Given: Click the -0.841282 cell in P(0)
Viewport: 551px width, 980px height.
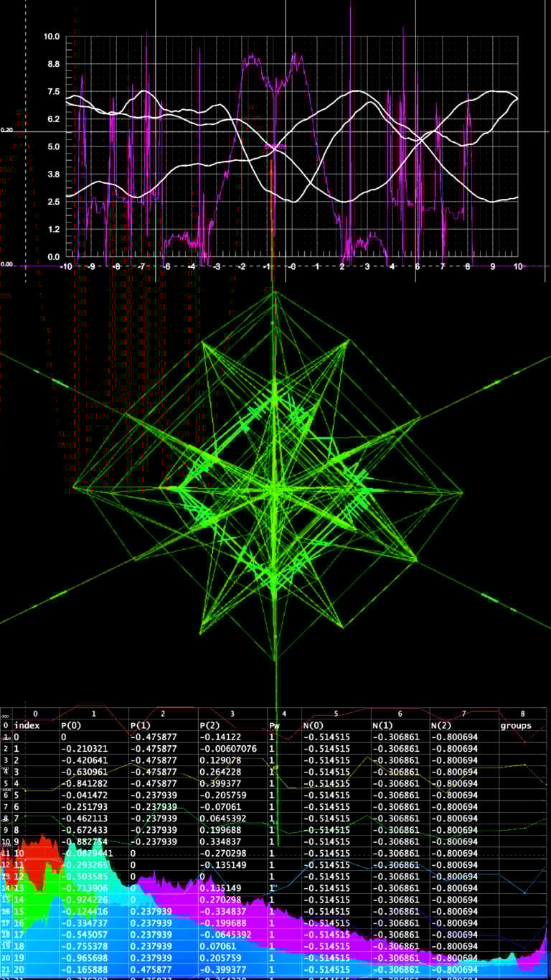Looking at the screenshot, I should coord(84,783).
